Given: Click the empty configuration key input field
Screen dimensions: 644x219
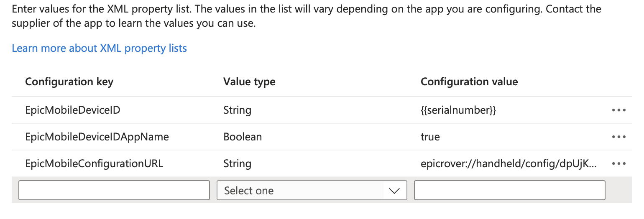Looking at the screenshot, I should 114,191.
